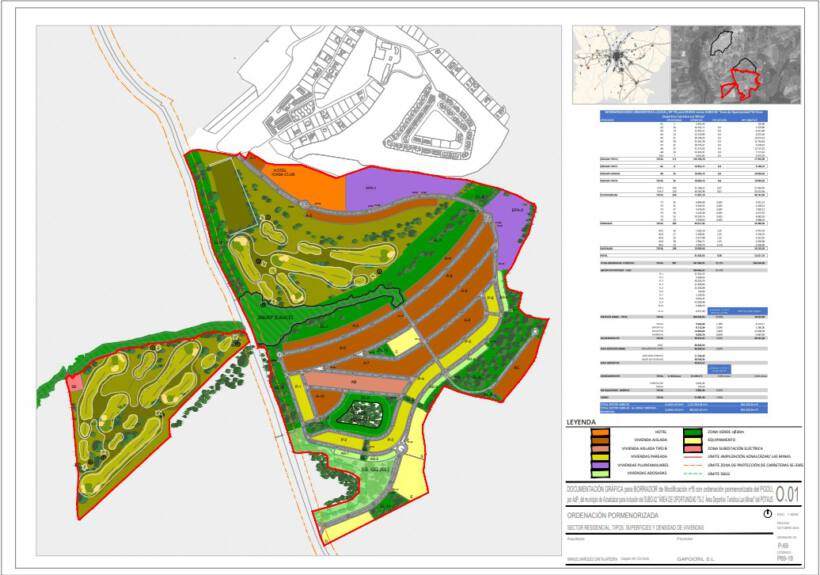Click the green dashed line legend symbol

click(694, 473)
